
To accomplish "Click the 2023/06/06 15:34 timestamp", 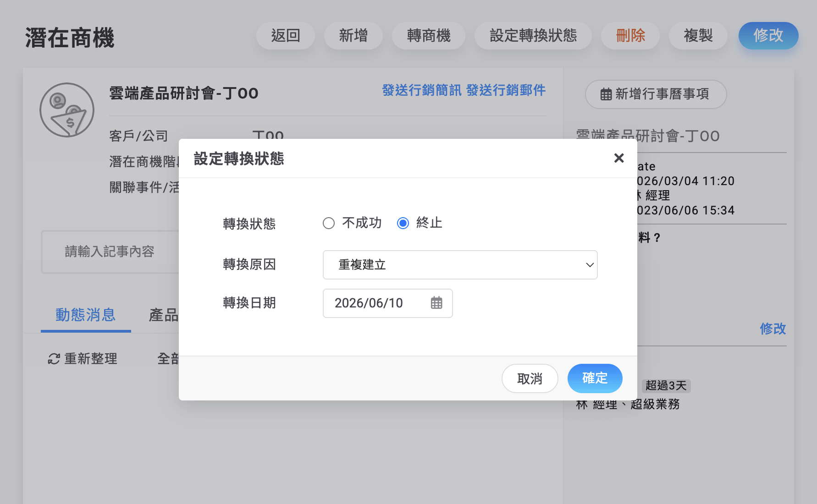I will click(x=686, y=210).
